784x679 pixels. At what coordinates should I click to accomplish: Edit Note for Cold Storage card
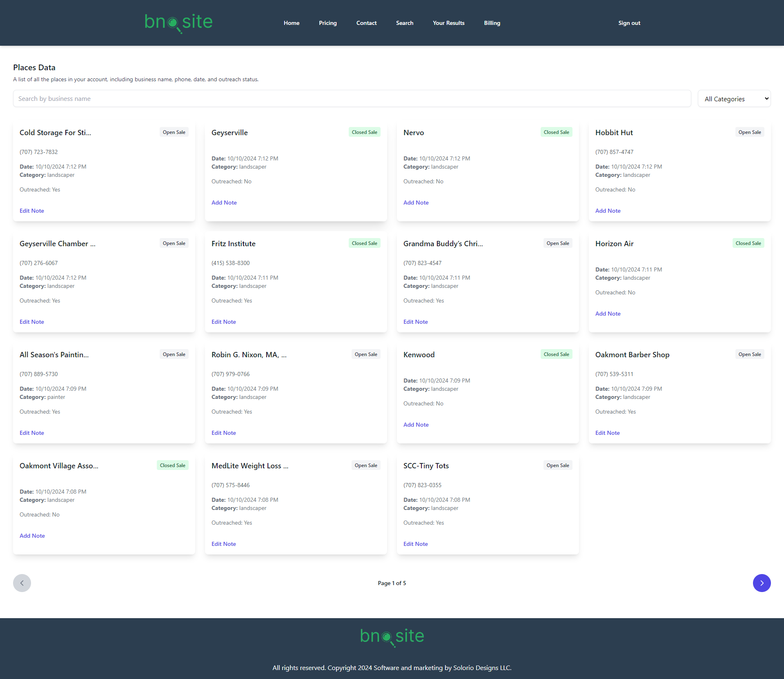(x=32, y=211)
